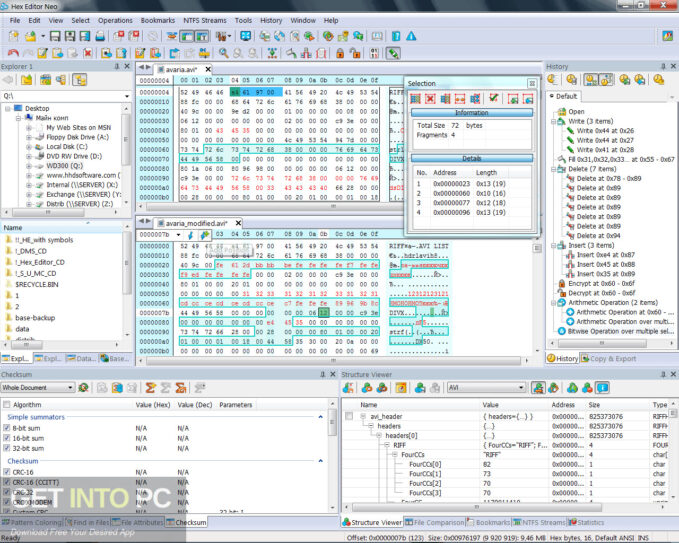Click the blue monitor full-screen icon

[x=246, y=36]
